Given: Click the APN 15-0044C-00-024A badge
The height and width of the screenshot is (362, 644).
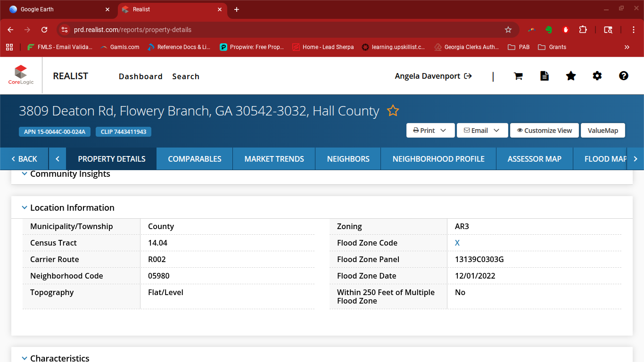Looking at the screenshot, I should pyautogui.click(x=55, y=132).
